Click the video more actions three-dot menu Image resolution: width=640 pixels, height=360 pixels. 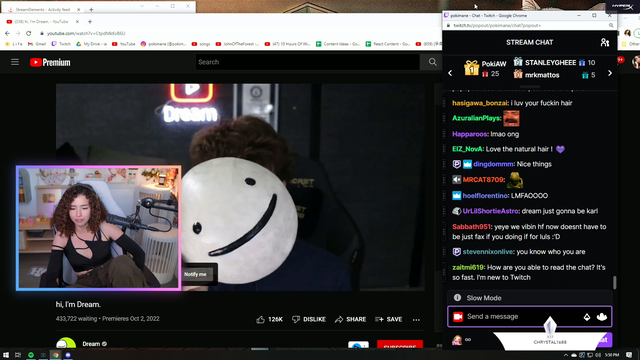[416, 320]
